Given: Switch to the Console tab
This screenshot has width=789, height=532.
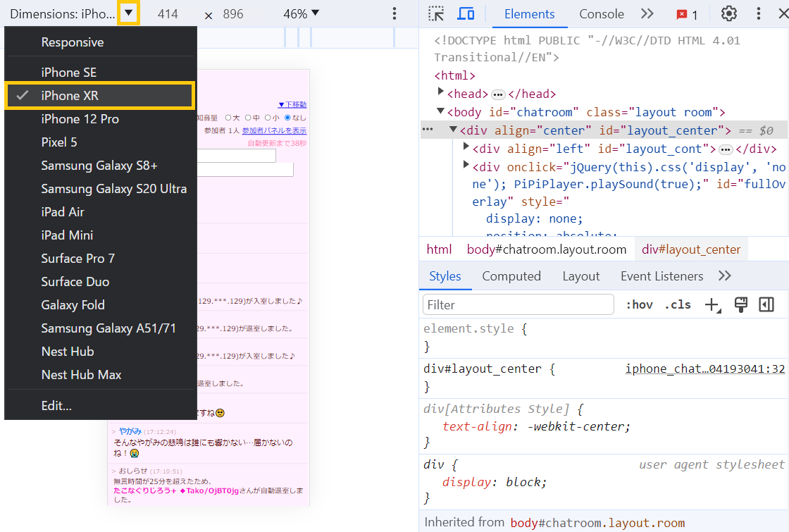Looking at the screenshot, I should pyautogui.click(x=601, y=14).
